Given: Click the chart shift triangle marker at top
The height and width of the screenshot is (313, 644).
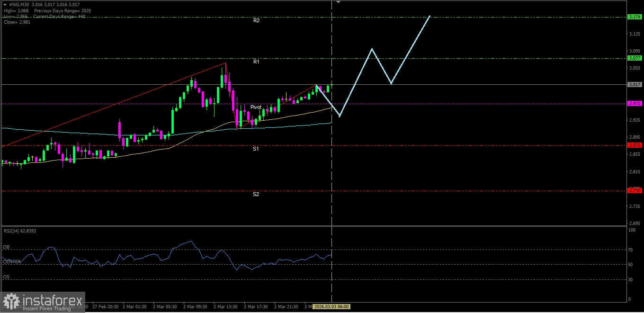Looking at the screenshot, I should click(338, 2).
